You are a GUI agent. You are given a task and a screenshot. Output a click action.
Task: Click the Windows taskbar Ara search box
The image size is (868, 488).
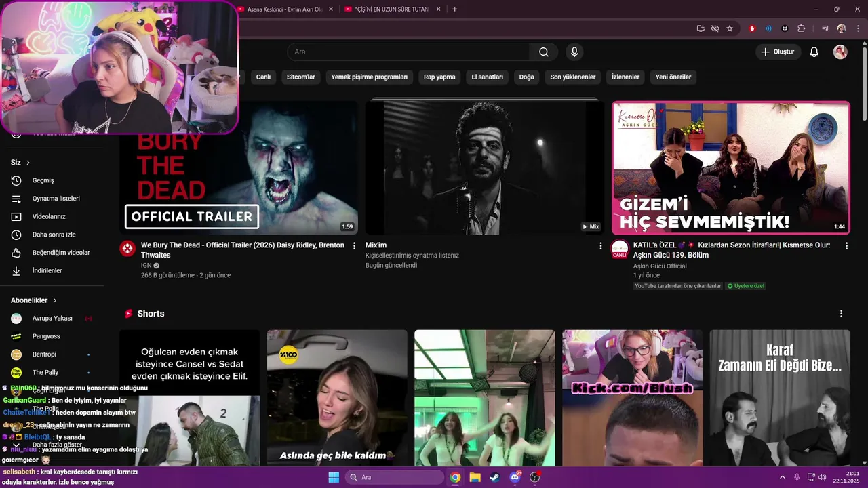point(394,477)
